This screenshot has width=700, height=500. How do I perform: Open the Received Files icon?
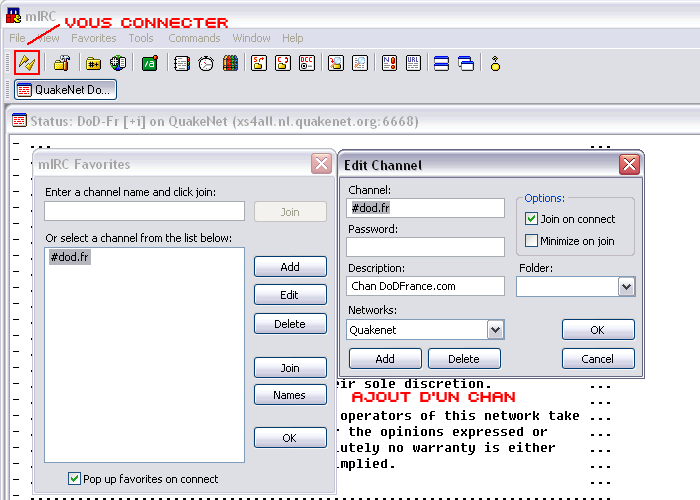point(336,63)
